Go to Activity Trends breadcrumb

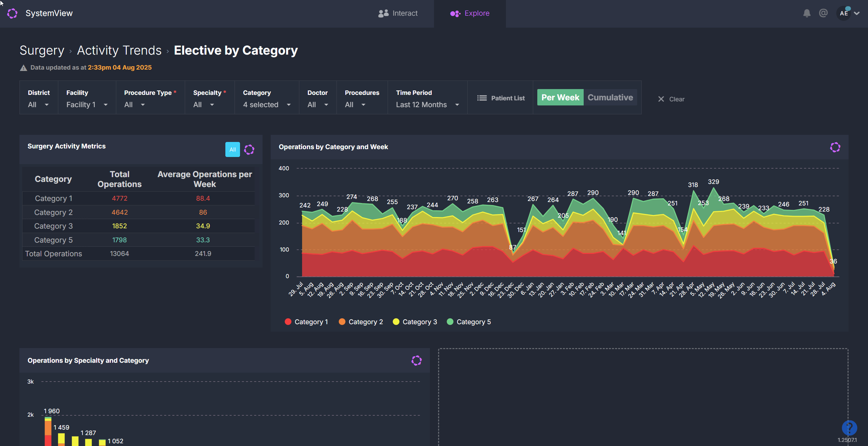tap(119, 50)
